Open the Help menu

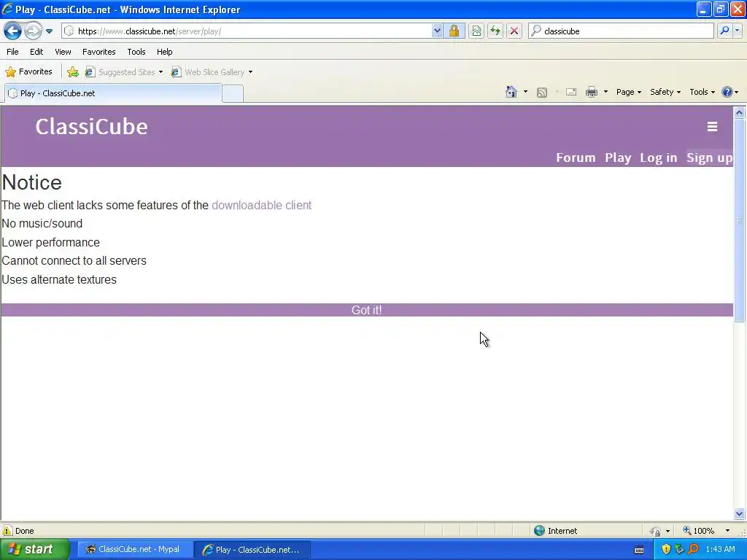click(x=164, y=52)
